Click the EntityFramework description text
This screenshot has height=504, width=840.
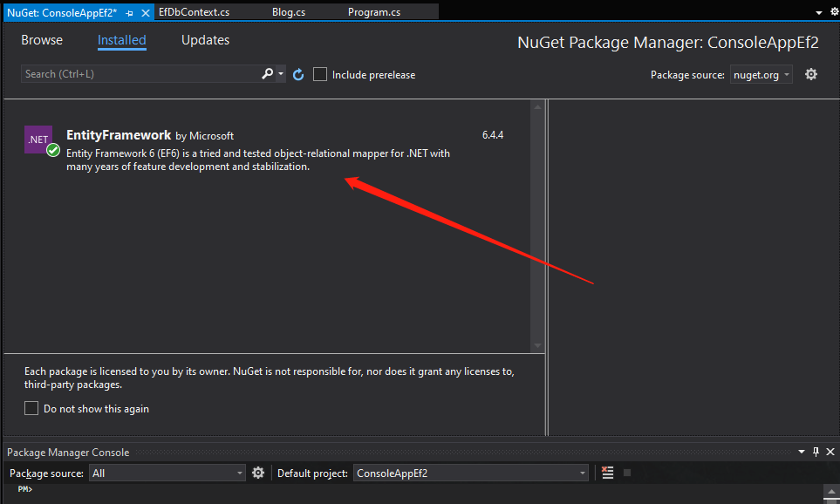[257, 160]
